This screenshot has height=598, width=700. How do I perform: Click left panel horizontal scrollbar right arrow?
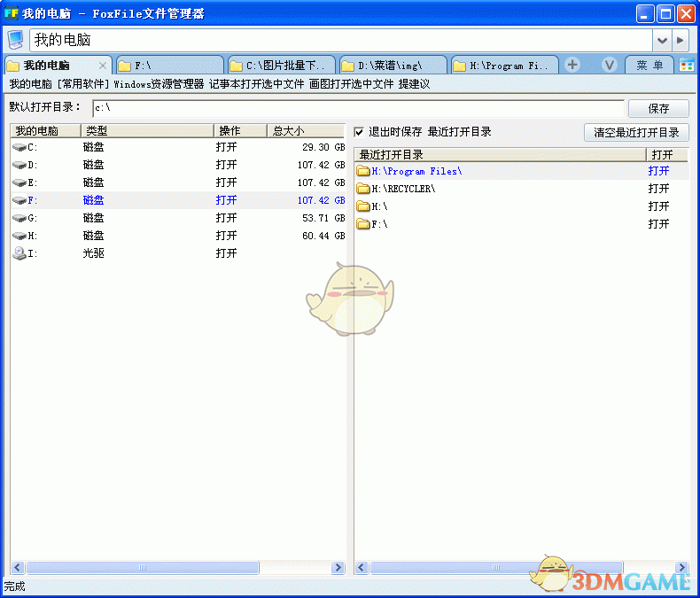pos(338,567)
